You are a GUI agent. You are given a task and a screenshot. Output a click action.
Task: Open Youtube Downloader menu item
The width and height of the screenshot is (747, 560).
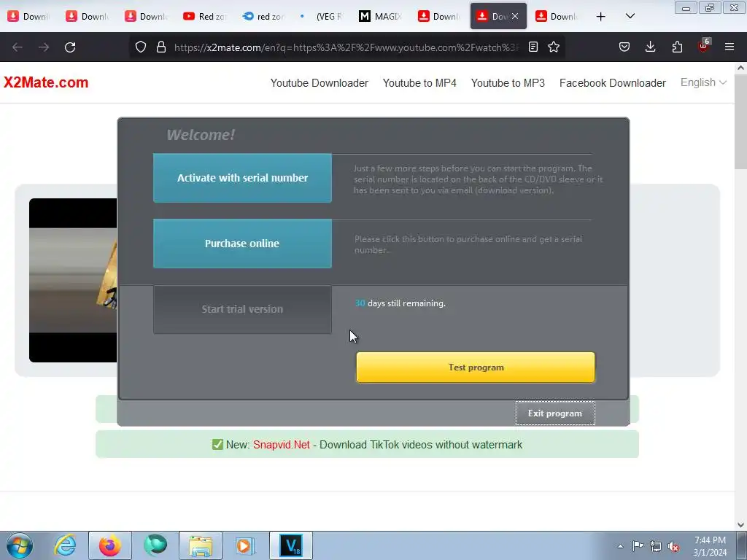click(320, 83)
